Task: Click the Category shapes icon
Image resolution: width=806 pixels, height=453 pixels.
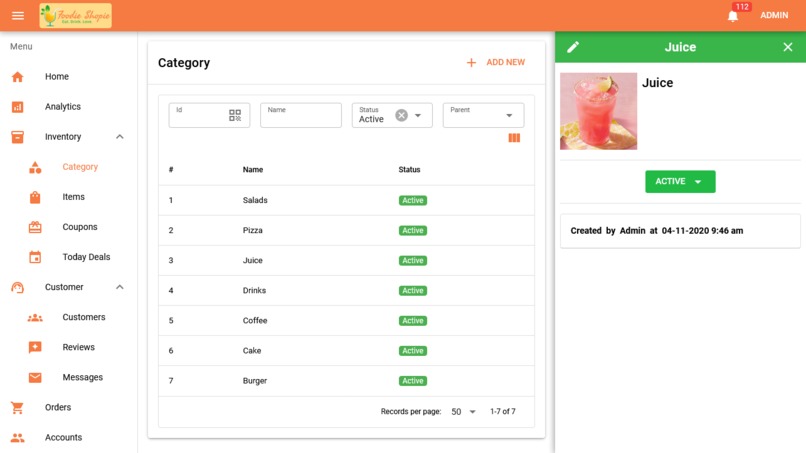Action: [35, 167]
